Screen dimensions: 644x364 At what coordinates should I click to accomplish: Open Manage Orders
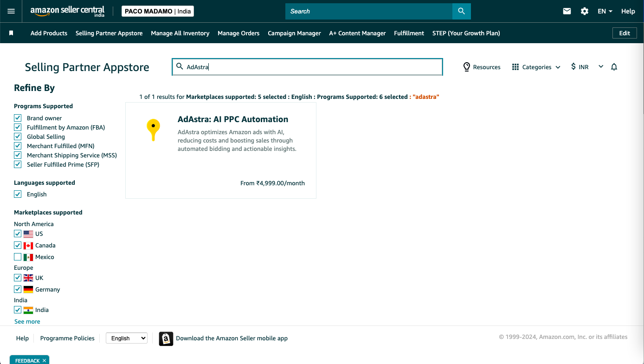click(238, 33)
